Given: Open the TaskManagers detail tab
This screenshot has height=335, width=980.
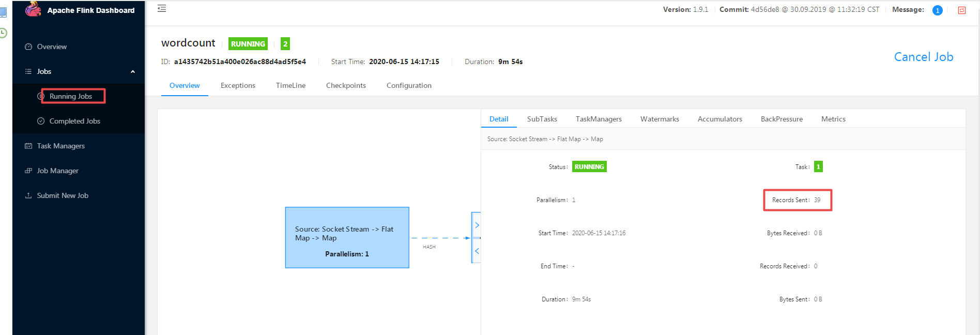Looking at the screenshot, I should click(599, 119).
